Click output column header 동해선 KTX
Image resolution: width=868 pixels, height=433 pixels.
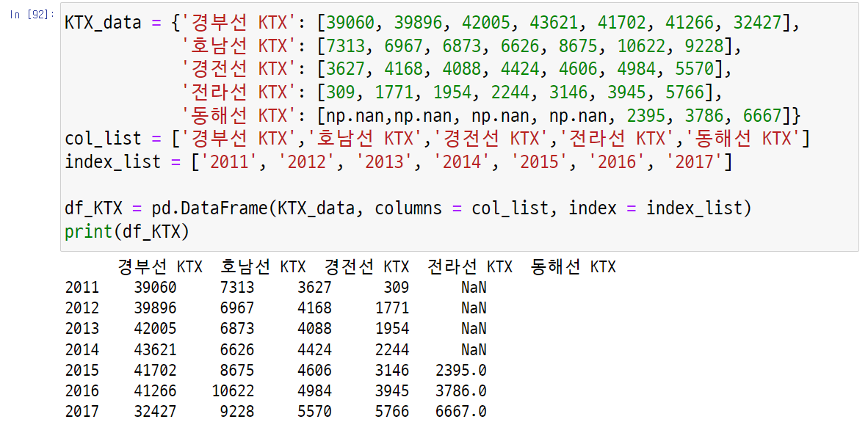pyautogui.click(x=573, y=268)
